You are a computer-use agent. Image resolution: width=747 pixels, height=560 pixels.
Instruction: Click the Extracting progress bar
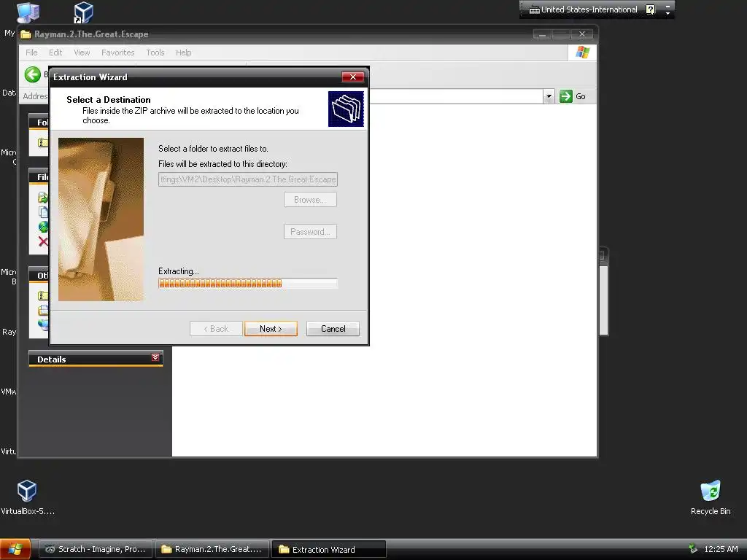(x=248, y=284)
